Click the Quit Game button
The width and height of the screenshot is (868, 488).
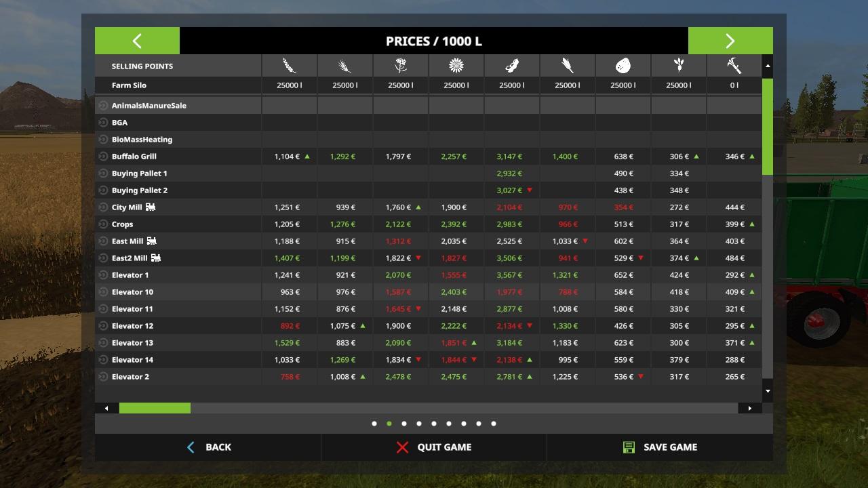pos(434,447)
